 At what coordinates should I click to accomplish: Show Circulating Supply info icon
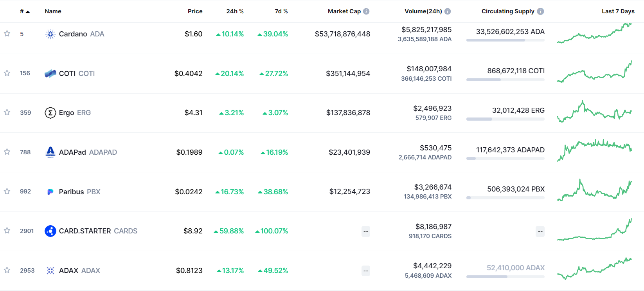(540, 11)
